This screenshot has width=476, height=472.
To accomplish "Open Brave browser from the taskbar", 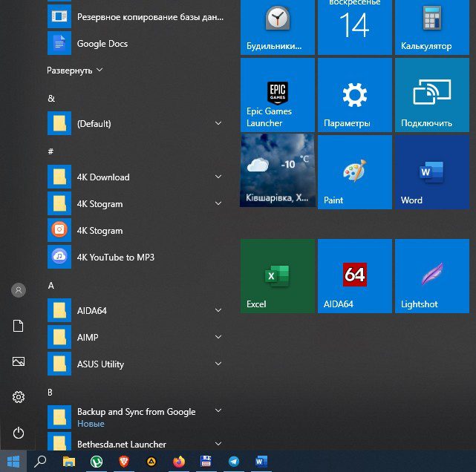I will pos(124,462).
